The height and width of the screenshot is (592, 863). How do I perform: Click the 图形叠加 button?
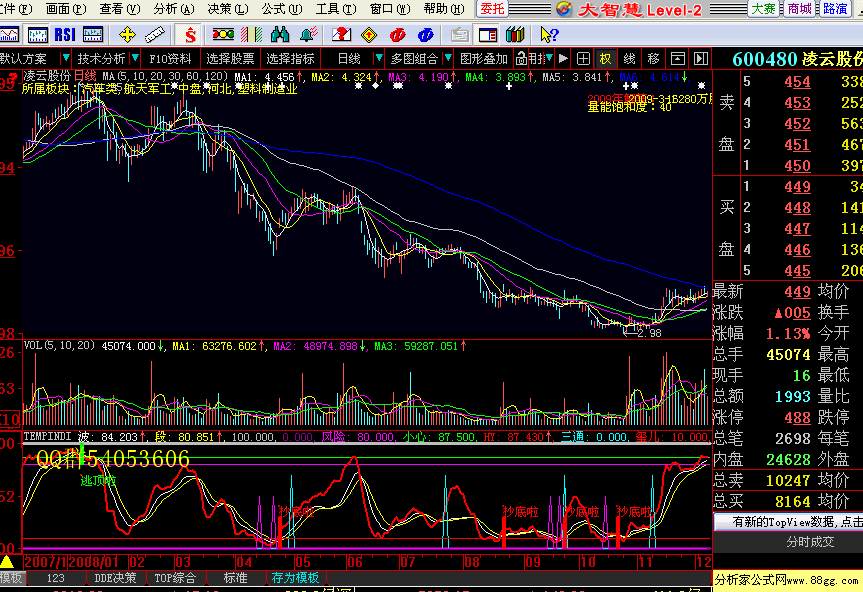click(483, 58)
